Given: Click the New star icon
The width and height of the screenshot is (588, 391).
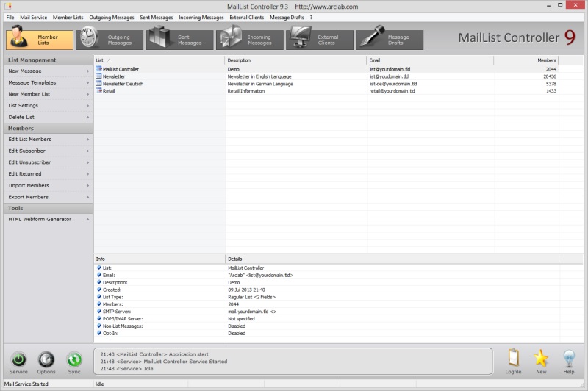Looking at the screenshot, I should 541,358.
